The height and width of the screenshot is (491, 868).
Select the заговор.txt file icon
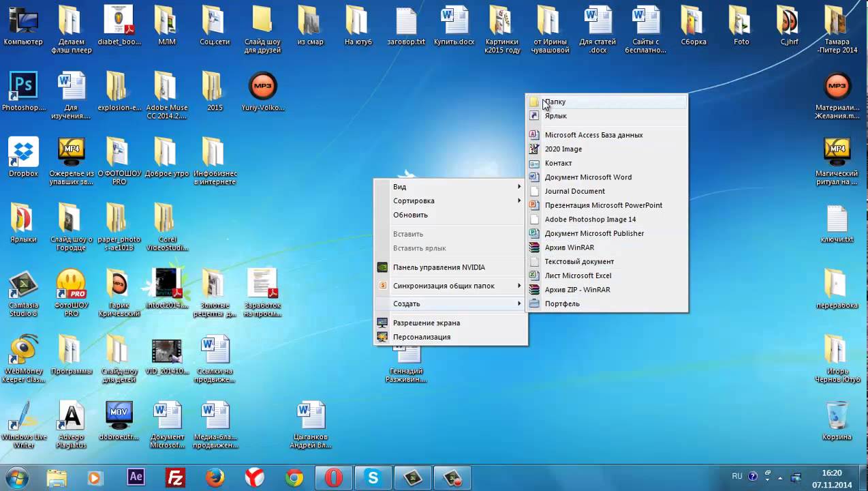(407, 26)
